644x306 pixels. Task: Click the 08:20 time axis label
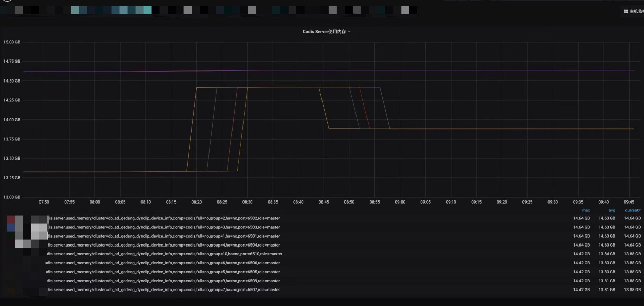tap(196, 202)
